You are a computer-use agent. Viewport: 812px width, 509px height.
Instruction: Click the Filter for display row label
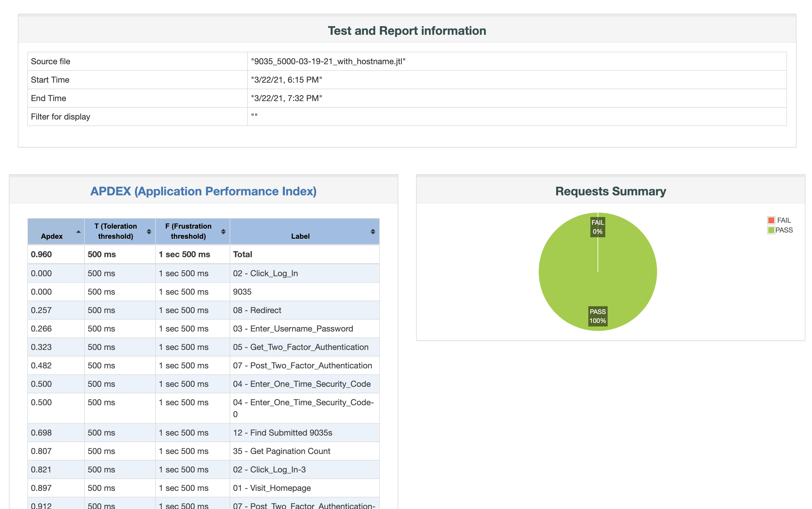[61, 117]
